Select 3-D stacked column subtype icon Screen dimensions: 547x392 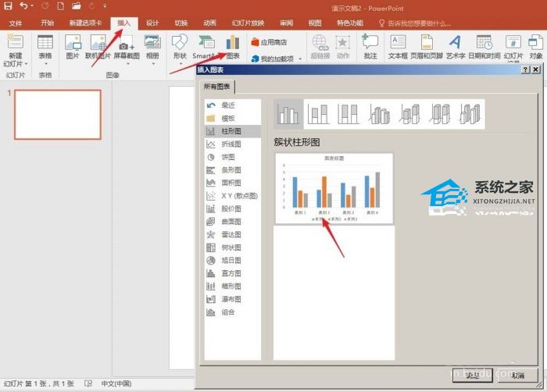coord(409,114)
